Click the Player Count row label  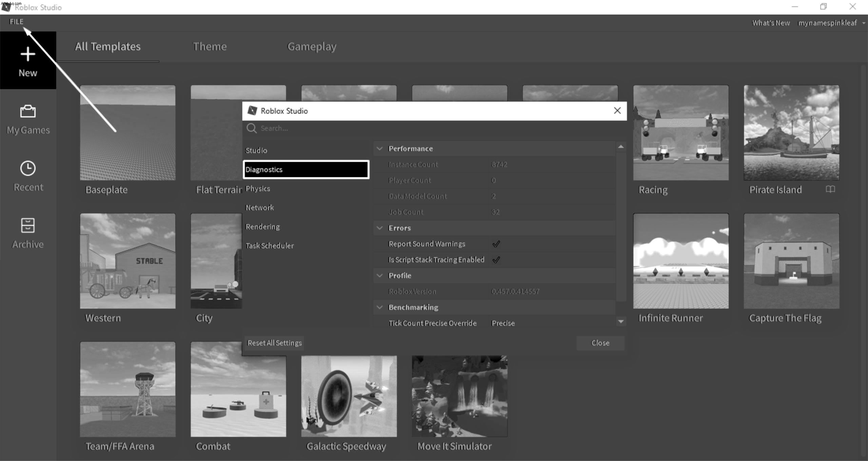410,181
